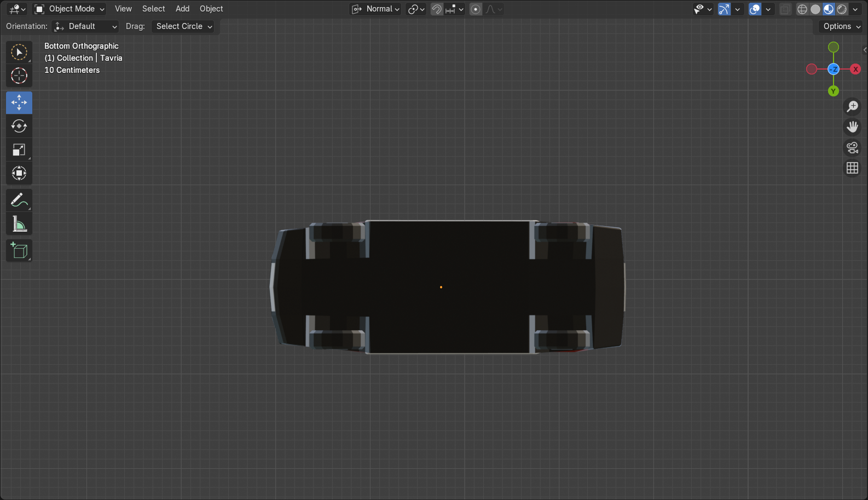Click the Tavria object origin dot

click(441, 287)
